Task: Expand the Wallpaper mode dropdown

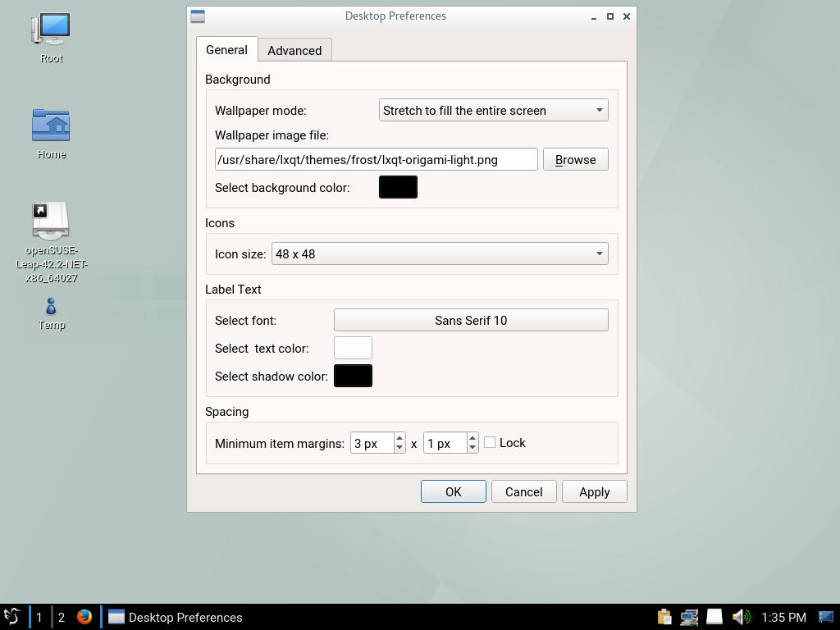Action: [493, 111]
